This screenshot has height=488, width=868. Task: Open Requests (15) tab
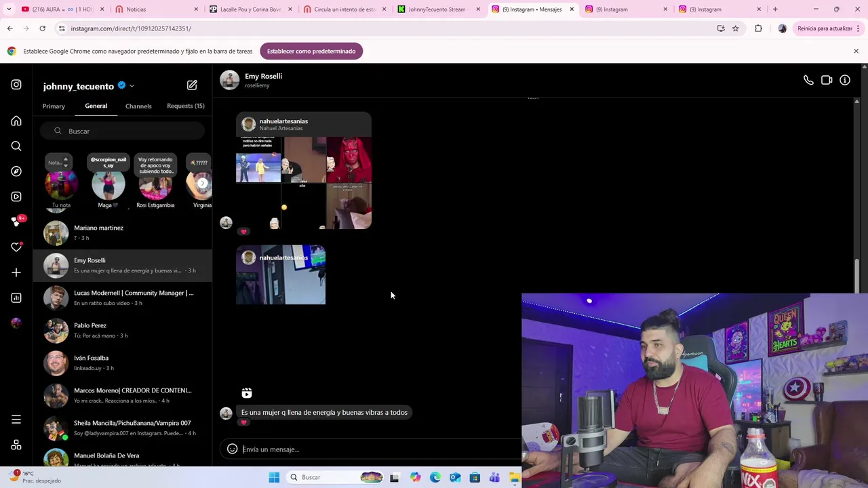coord(186,106)
